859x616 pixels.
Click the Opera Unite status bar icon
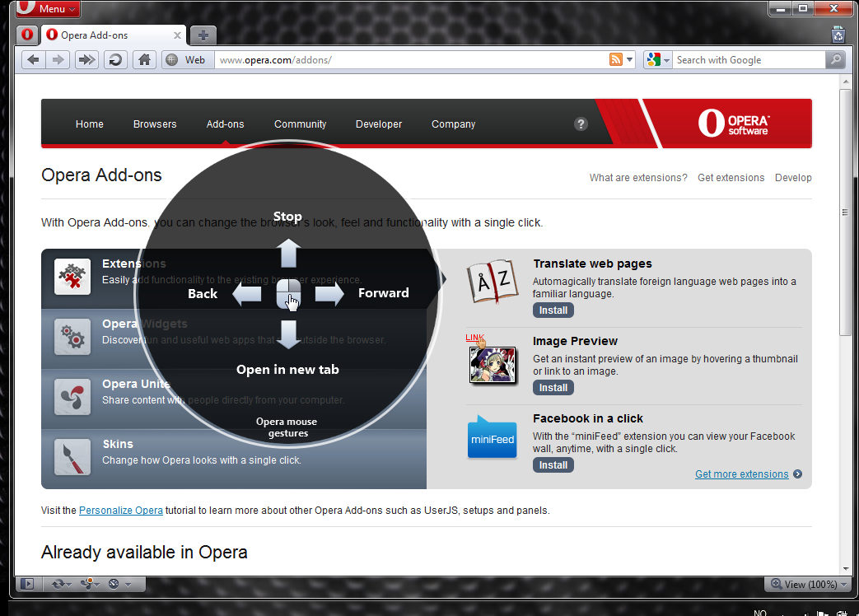(x=86, y=584)
